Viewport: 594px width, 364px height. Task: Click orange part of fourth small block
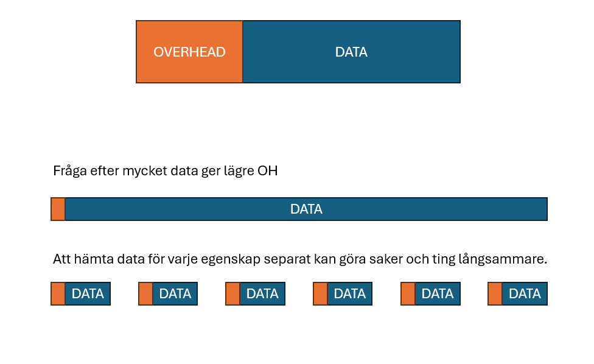(320, 293)
